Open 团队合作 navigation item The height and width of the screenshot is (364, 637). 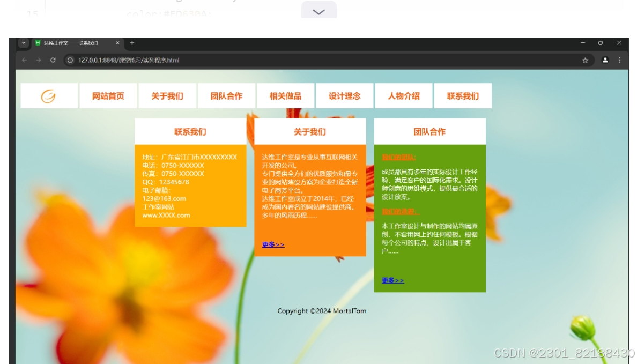226,96
